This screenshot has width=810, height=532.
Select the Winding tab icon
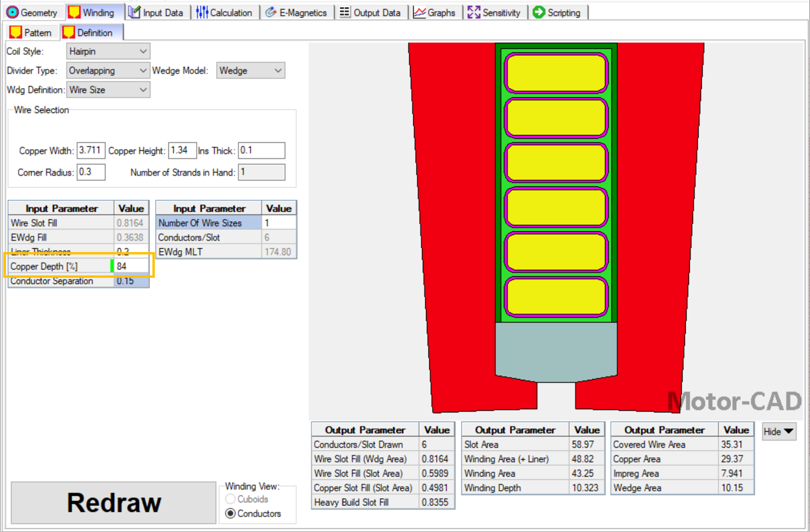click(x=74, y=11)
